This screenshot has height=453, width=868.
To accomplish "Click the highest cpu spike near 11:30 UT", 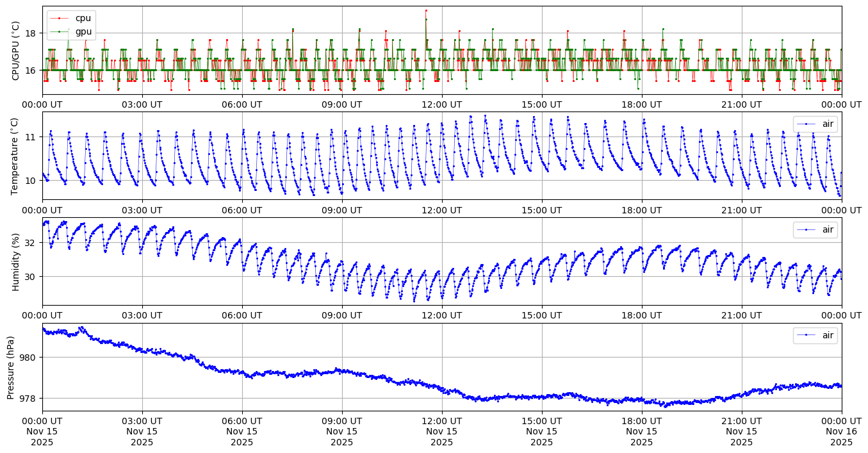I will (x=426, y=10).
